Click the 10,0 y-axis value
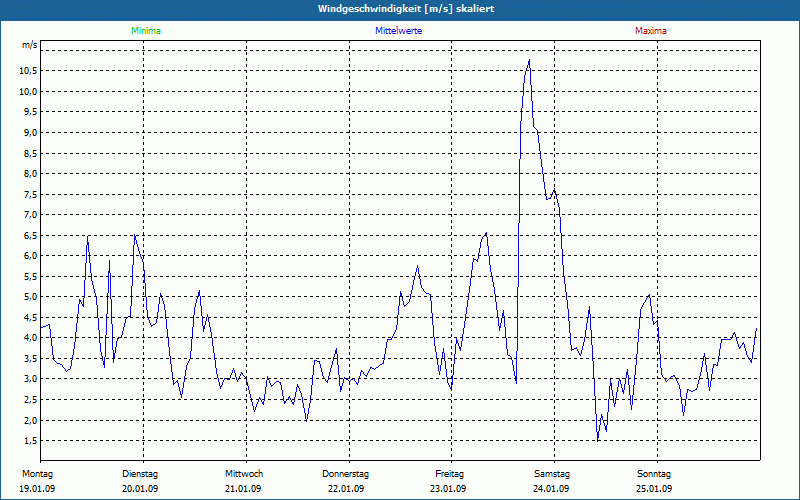The image size is (800, 500). pyautogui.click(x=28, y=92)
